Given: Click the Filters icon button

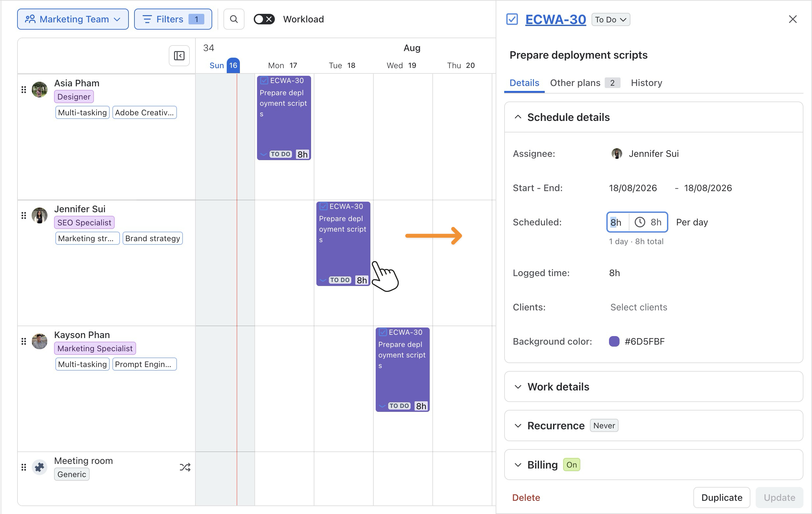Looking at the screenshot, I should click(147, 19).
